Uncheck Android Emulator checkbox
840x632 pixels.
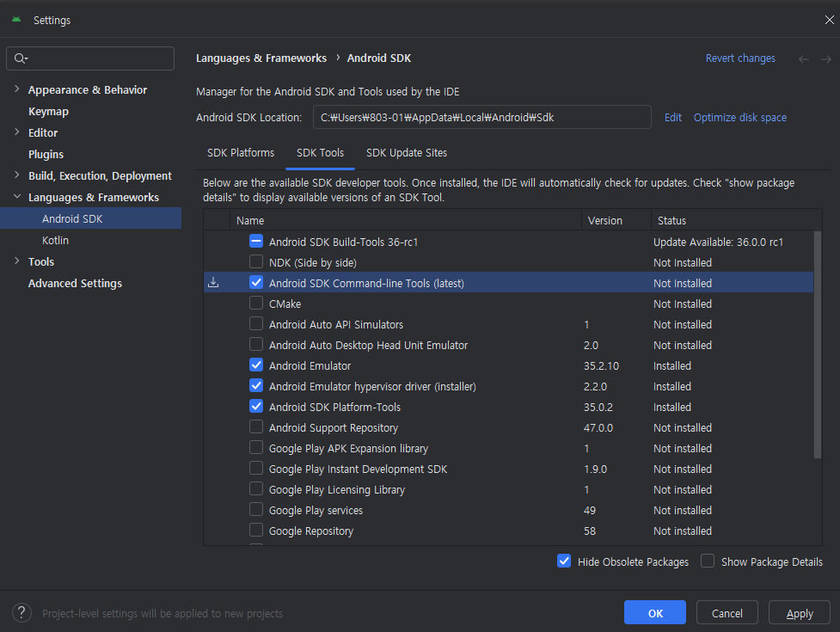pos(256,365)
